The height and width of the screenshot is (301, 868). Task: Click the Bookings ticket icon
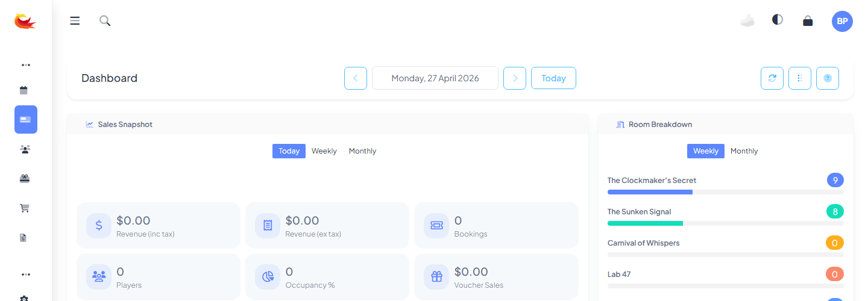tap(436, 225)
